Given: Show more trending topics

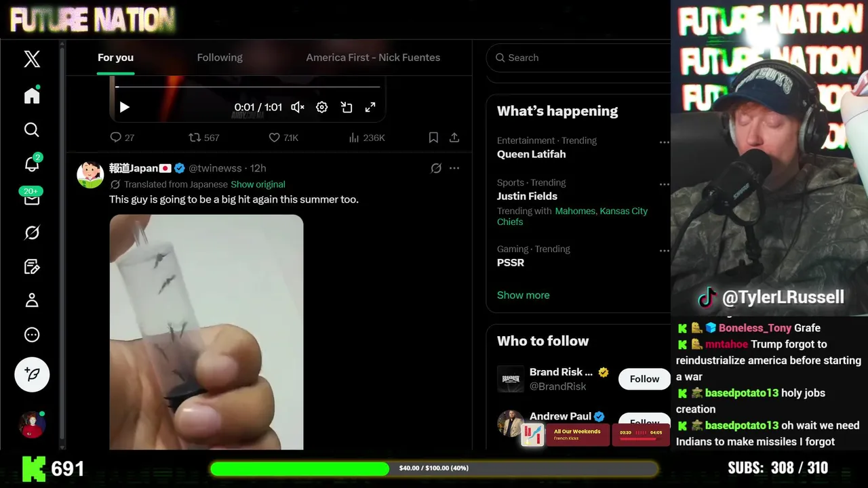Looking at the screenshot, I should 524,295.
